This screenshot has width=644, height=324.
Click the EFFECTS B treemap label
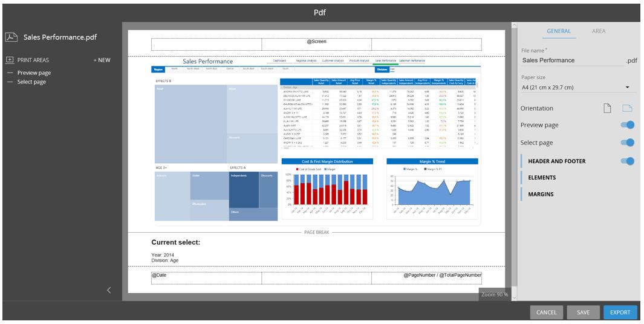click(163, 81)
